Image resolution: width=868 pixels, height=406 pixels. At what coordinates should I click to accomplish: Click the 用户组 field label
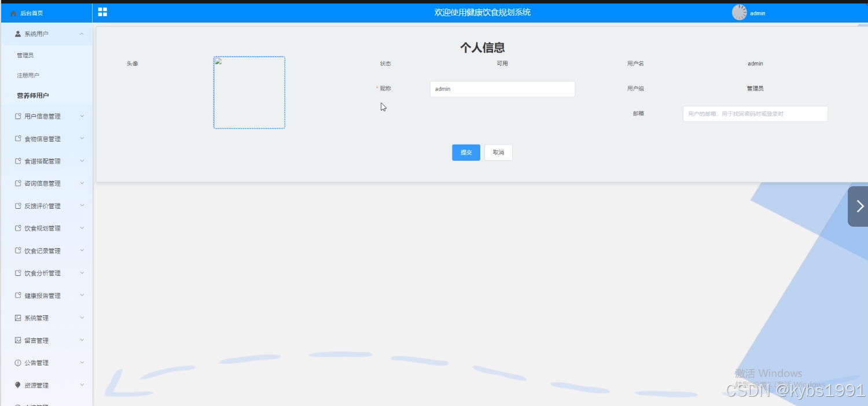click(x=635, y=88)
